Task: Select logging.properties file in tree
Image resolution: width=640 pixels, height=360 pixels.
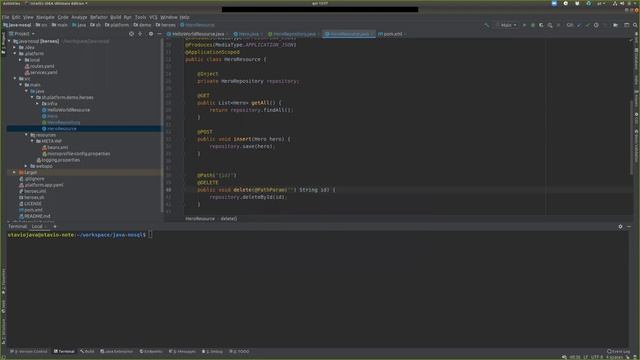Action: [x=58, y=160]
